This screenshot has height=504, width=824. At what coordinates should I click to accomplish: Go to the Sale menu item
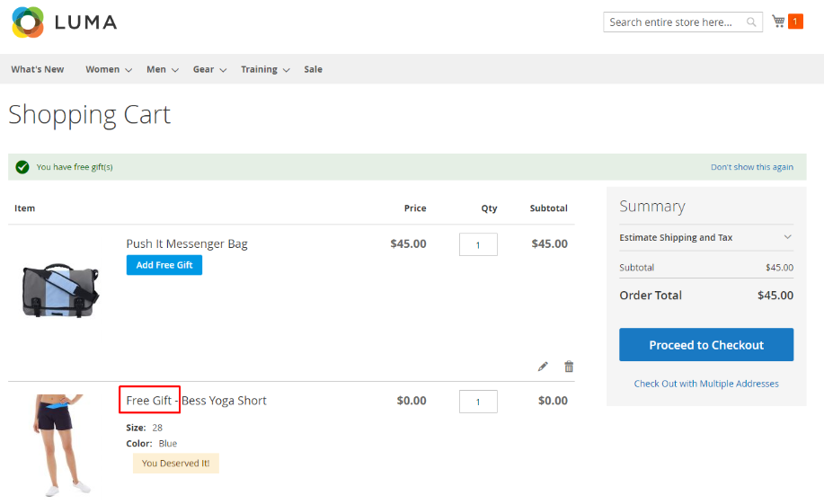[x=313, y=69]
